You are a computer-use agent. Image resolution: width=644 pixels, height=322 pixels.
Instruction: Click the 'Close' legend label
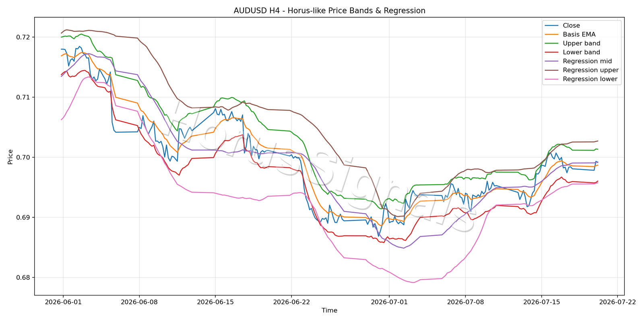point(571,26)
